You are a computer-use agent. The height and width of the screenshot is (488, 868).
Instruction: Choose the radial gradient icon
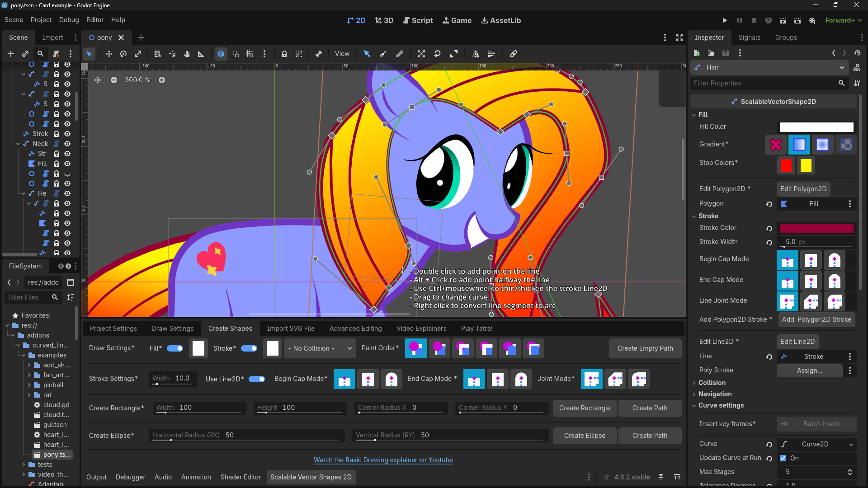[x=822, y=145]
